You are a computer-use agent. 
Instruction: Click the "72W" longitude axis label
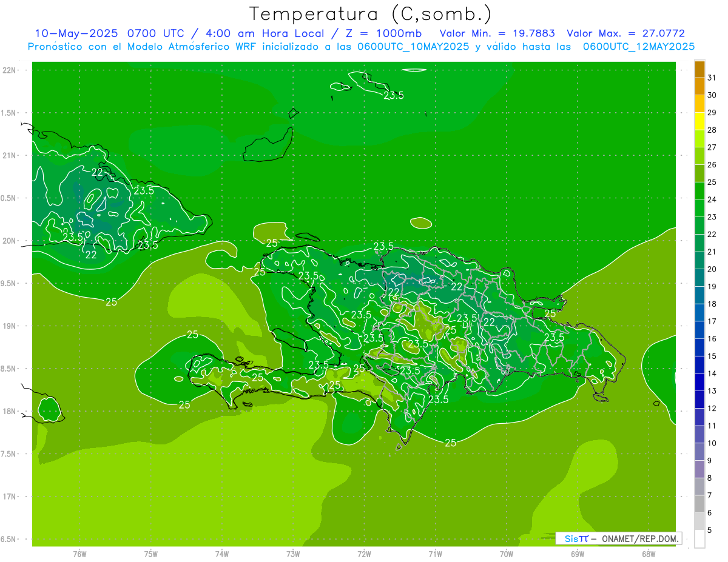click(365, 554)
